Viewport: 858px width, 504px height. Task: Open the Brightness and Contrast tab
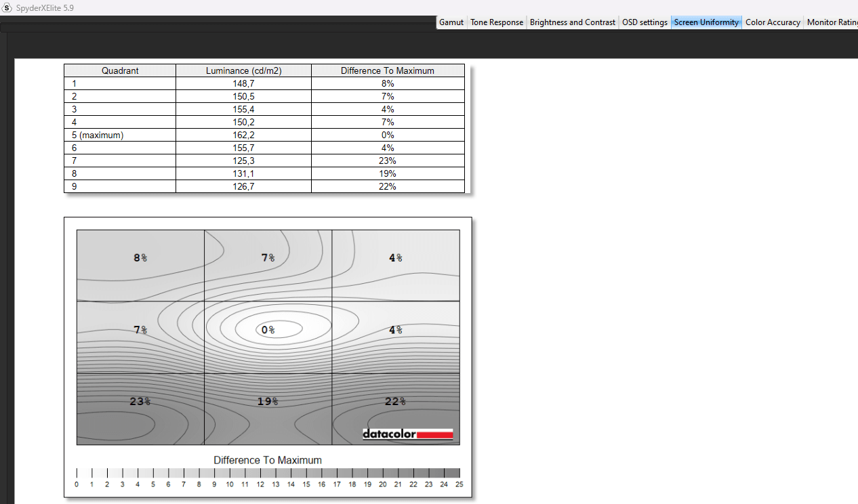point(573,22)
